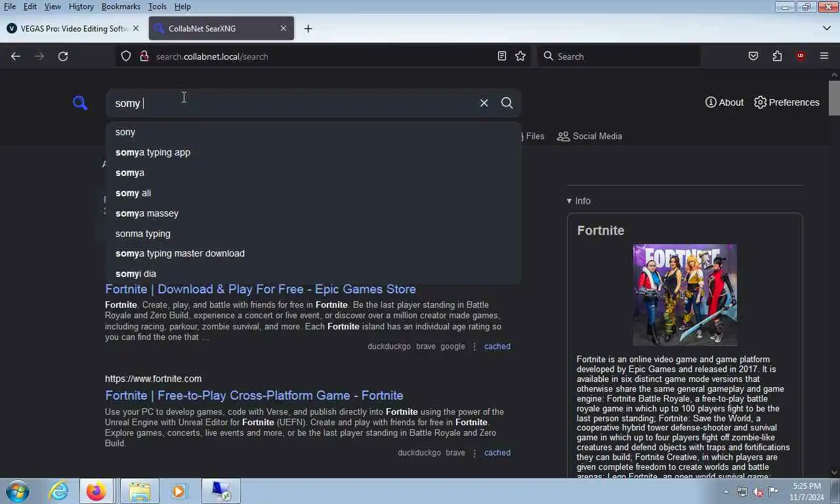This screenshot has width=840, height=504.
Task: Collapse the Info panel
Action: pyautogui.click(x=579, y=201)
